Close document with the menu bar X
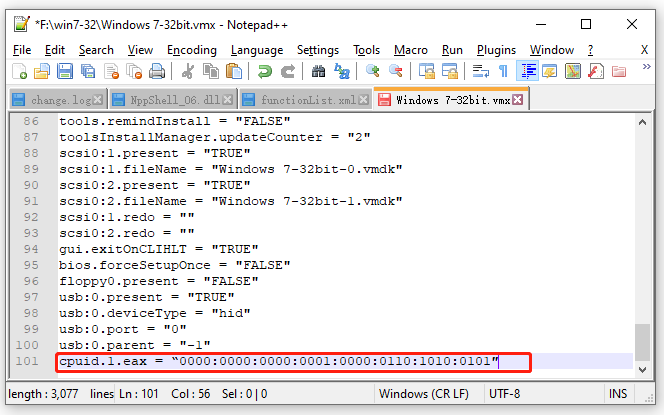 (x=644, y=50)
